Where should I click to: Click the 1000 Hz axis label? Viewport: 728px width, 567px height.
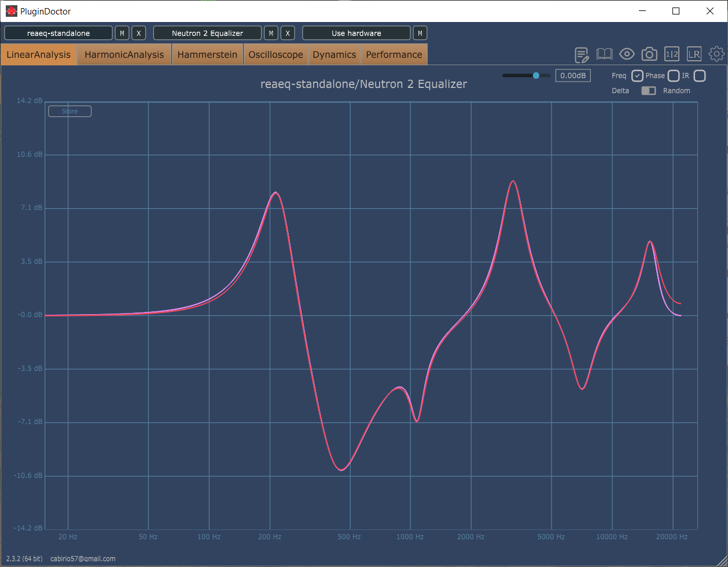point(410,537)
